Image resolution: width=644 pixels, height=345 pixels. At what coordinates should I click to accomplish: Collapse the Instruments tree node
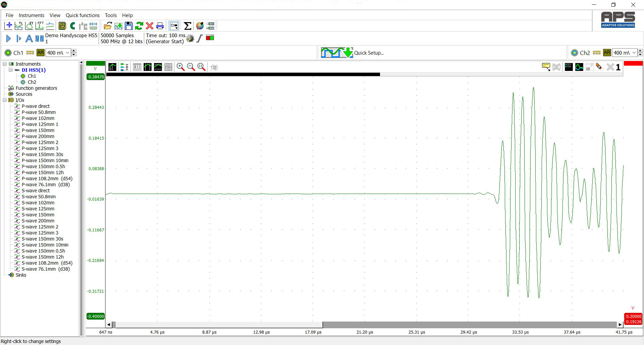pos(5,64)
